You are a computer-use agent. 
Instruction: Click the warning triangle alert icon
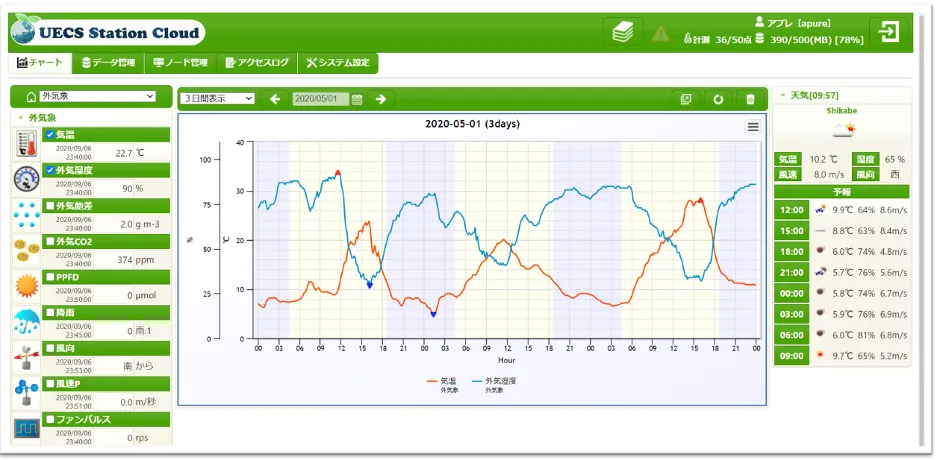[661, 33]
